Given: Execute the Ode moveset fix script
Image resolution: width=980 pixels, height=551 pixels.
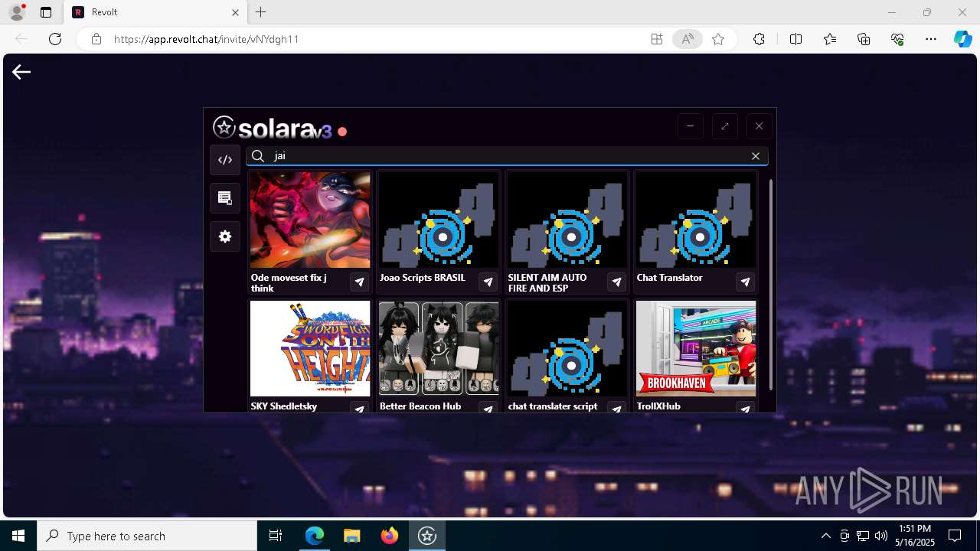Looking at the screenshot, I should (x=359, y=282).
